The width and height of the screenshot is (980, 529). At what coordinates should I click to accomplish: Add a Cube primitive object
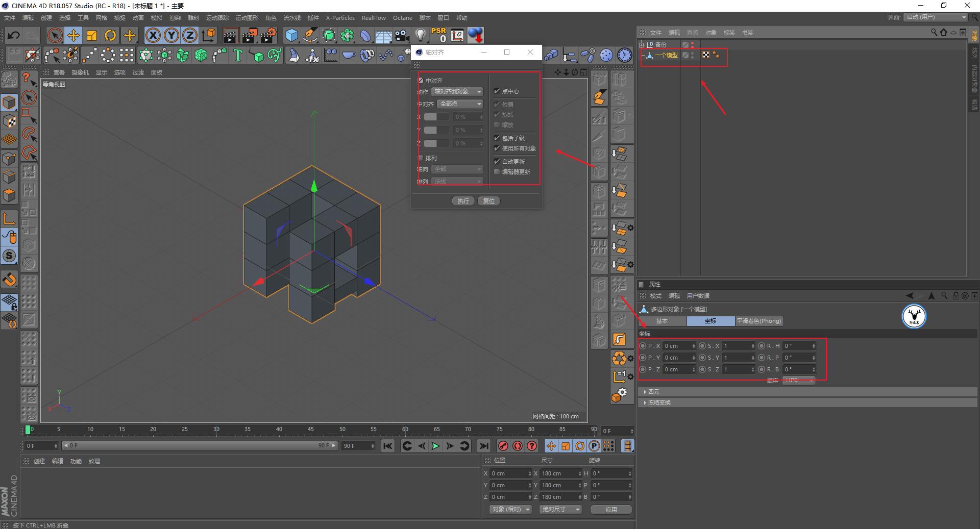click(x=291, y=35)
